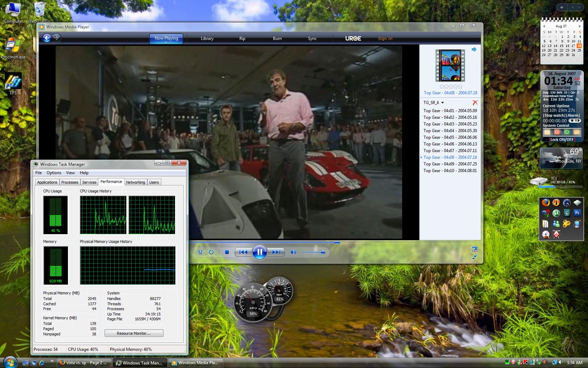
Task: Switch Media Player to full screen view
Action: pos(475,249)
